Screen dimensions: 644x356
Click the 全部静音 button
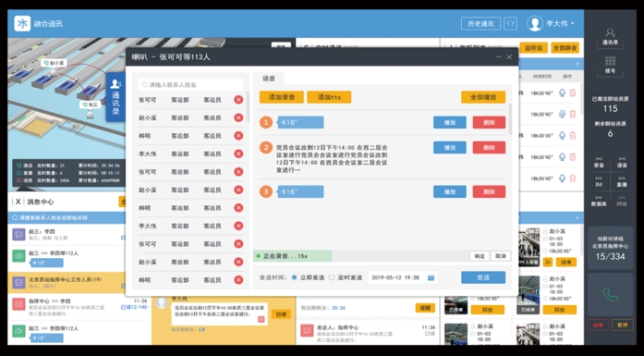pyautogui.click(x=565, y=48)
